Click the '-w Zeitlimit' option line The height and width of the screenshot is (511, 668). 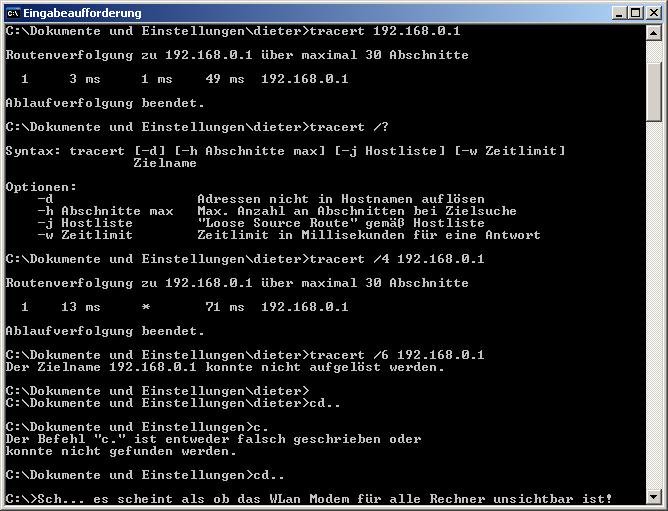point(289,235)
